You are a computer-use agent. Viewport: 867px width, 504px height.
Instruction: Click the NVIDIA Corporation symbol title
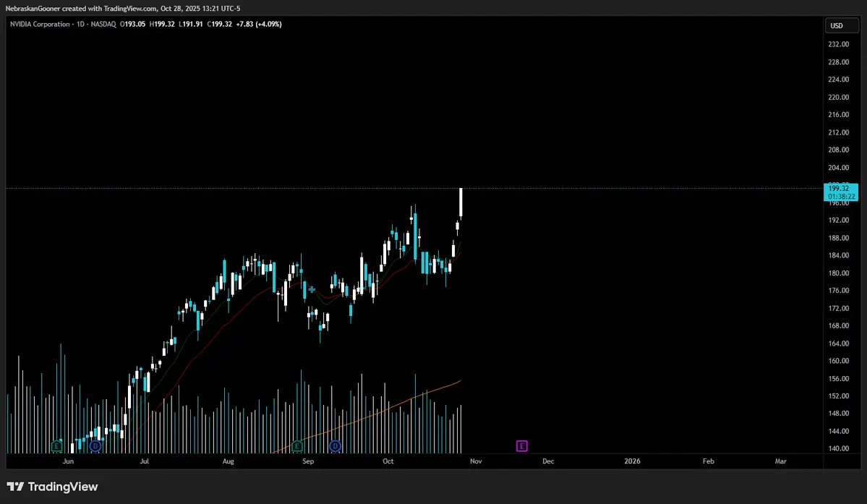point(40,25)
